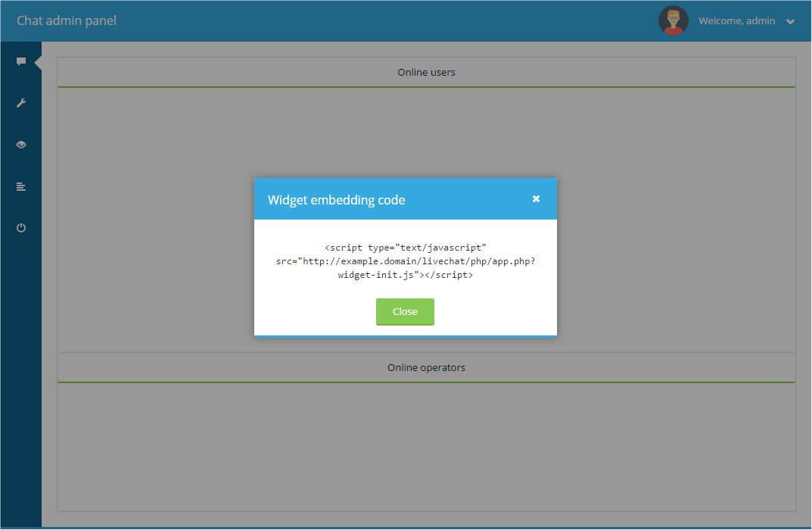Open the logs list icon in sidebar
The height and width of the screenshot is (530, 812).
(20, 186)
